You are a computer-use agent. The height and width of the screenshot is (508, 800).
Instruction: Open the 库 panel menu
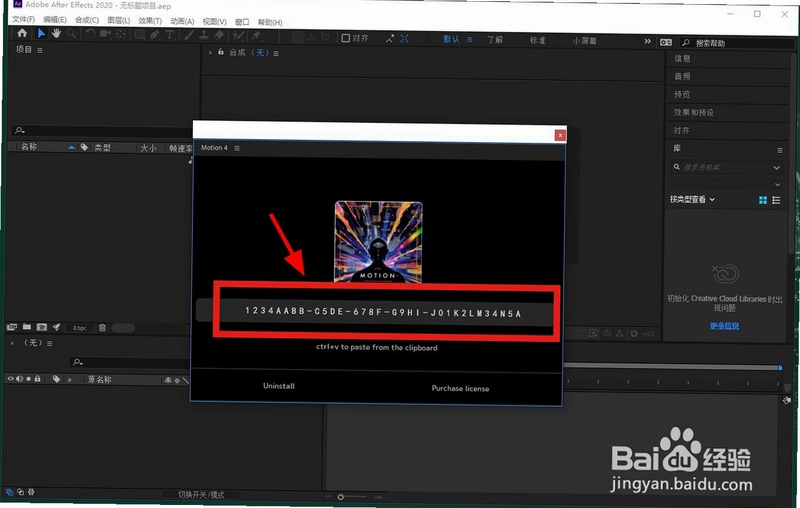coord(780,150)
